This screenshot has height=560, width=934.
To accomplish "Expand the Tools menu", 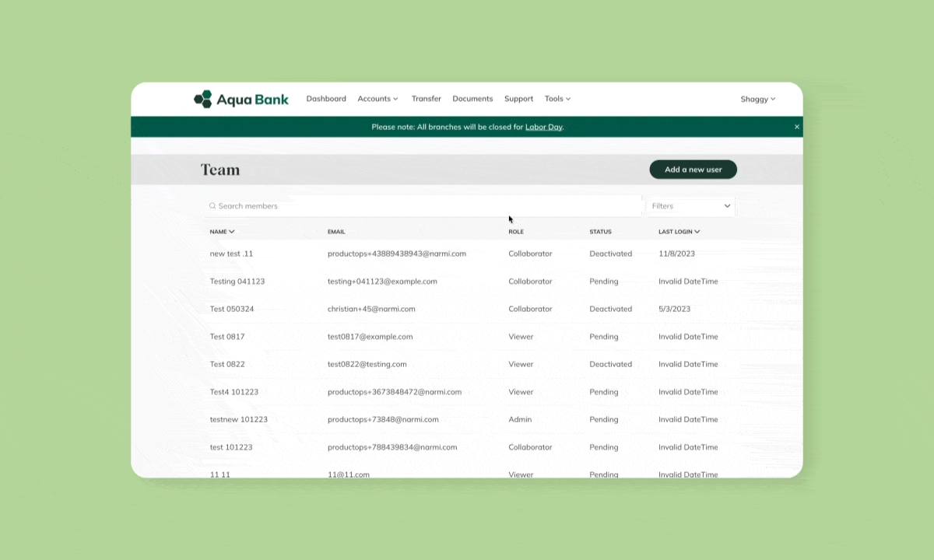I will (557, 99).
